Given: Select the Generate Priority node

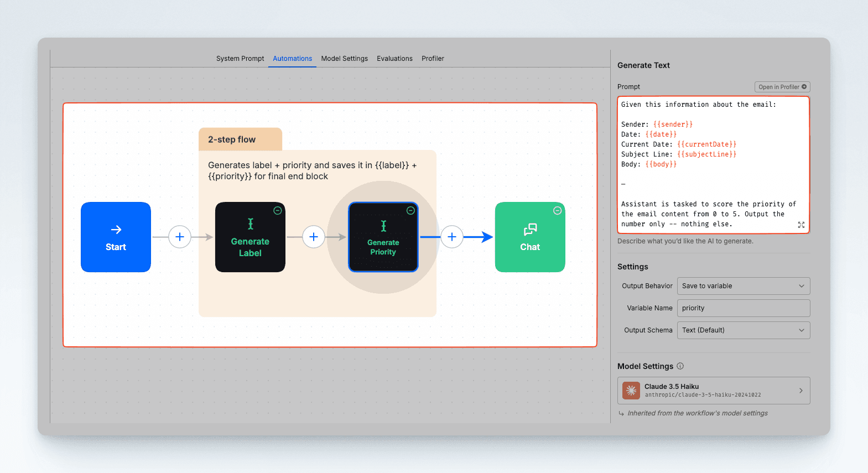Looking at the screenshot, I should click(x=383, y=237).
